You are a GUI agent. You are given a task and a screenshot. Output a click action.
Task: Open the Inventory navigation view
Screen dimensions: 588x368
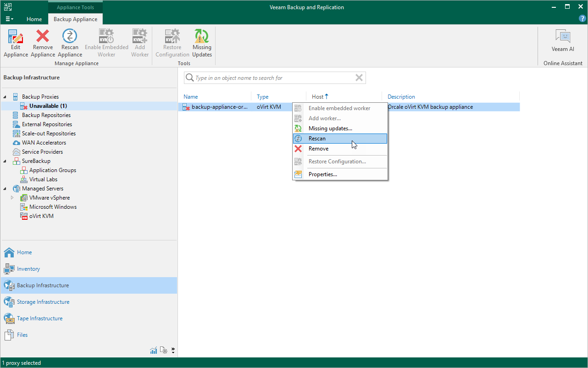89,269
